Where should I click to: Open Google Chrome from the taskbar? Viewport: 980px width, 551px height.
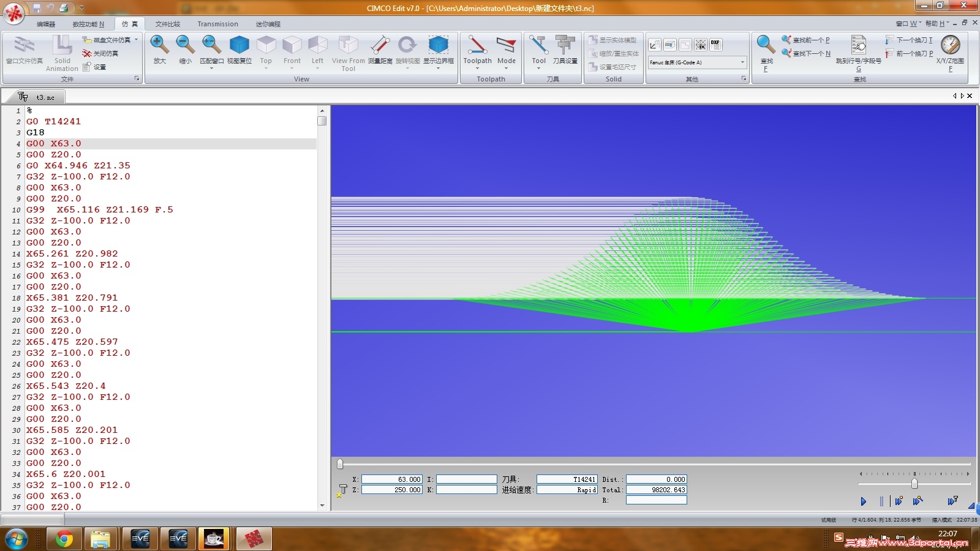point(64,539)
